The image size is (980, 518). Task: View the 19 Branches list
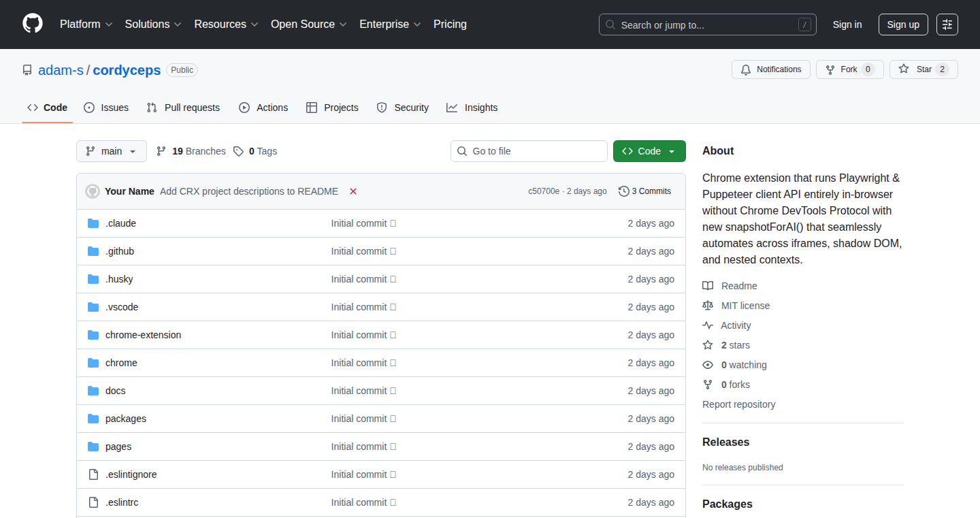(191, 151)
